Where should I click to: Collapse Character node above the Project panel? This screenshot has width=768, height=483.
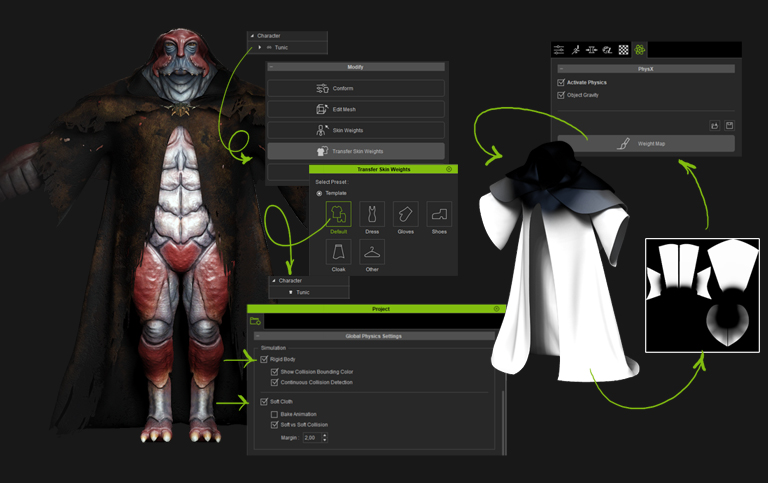(274, 281)
